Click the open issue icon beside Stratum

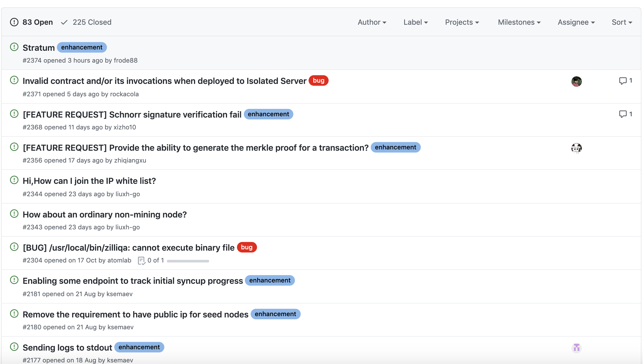(14, 47)
